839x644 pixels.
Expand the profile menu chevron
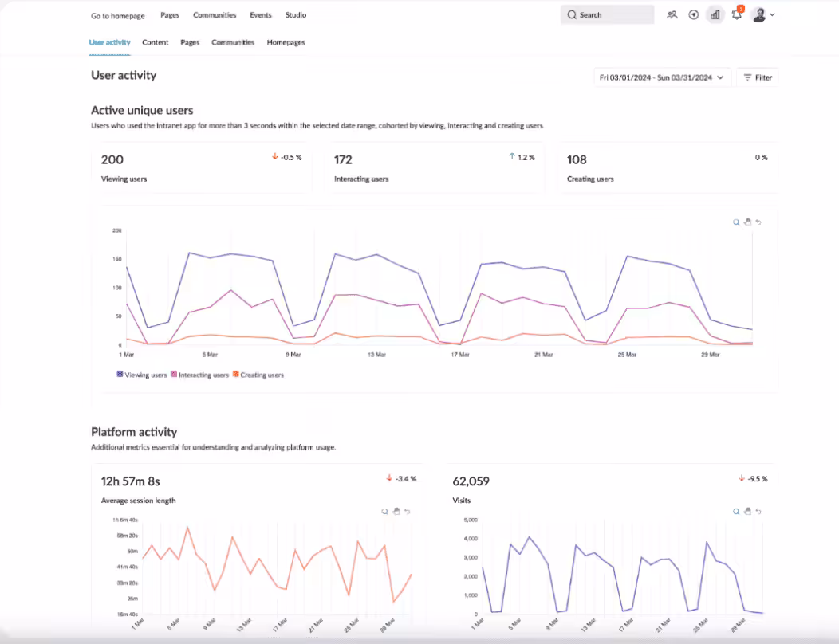(772, 15)
